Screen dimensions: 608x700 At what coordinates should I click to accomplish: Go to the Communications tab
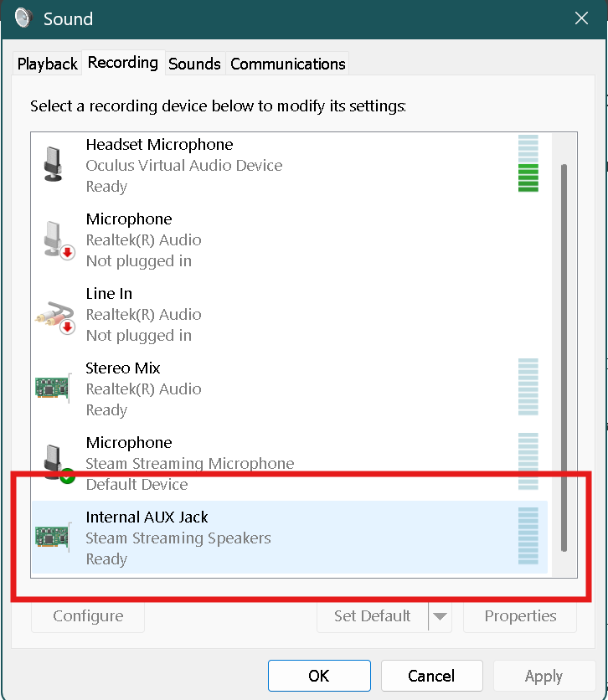coord(288,64)
